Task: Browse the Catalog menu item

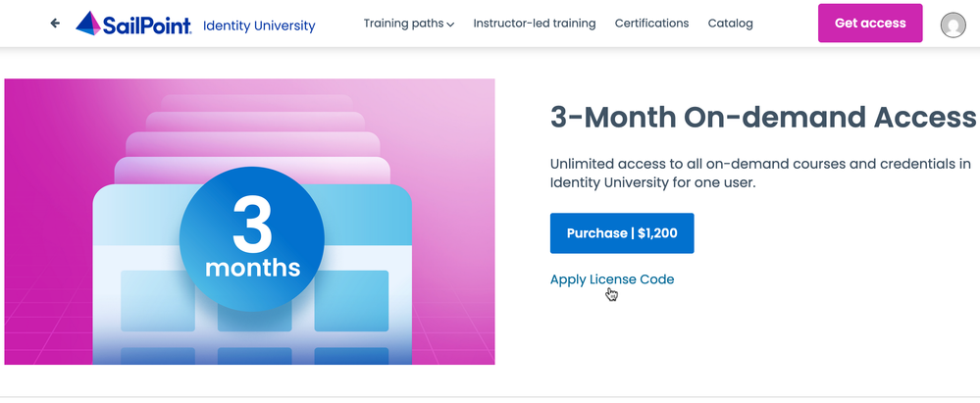Action: coord(730,24)
